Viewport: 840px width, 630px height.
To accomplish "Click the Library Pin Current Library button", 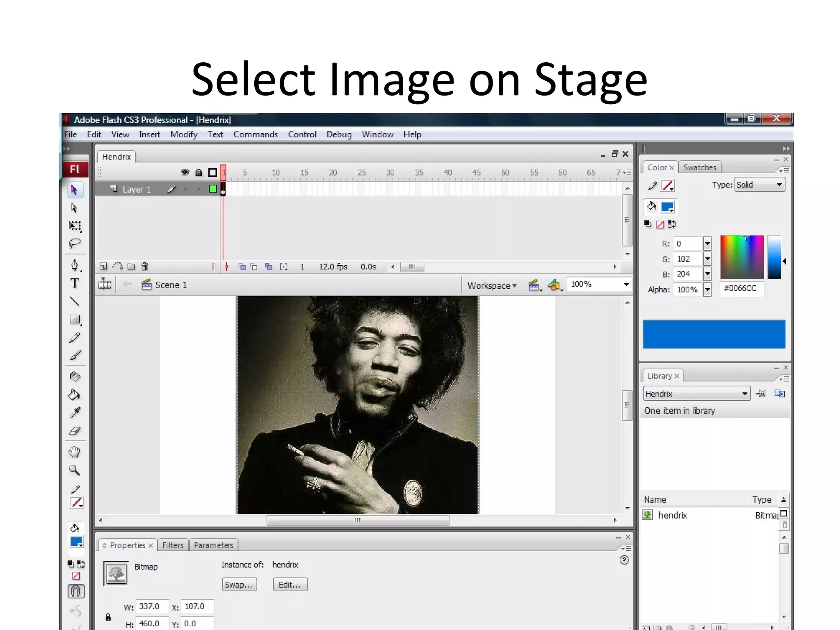I will (761, 394).
